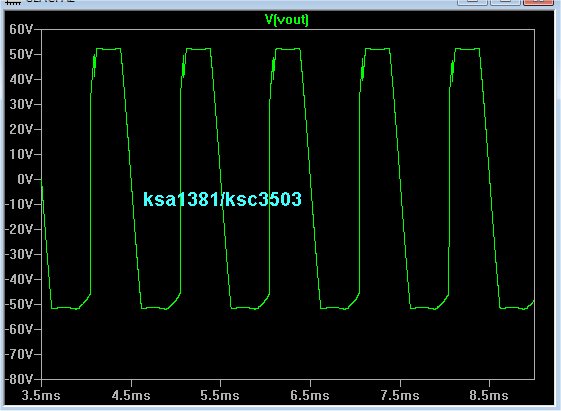Viewport: 561px width, 411px height.
Task: Click the 5.5ms time axis label
Action: 220,396
